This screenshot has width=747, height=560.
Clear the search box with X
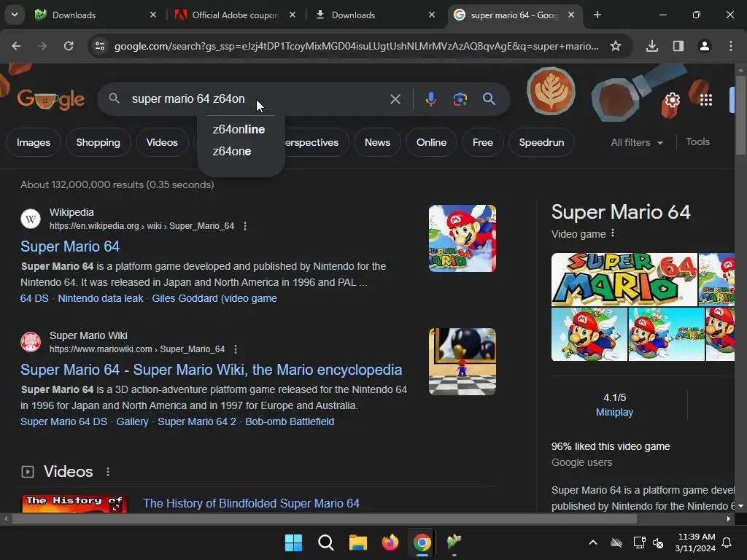click(x=395, y=99)
